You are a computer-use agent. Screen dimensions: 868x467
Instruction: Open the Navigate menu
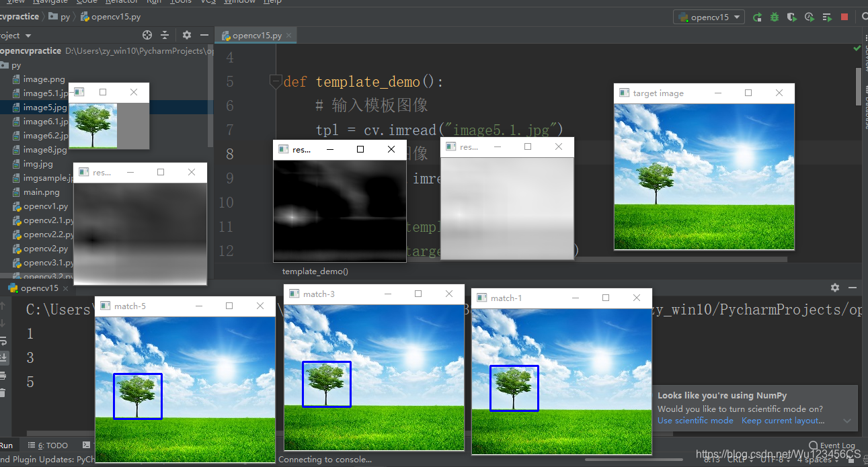point(50,2)
